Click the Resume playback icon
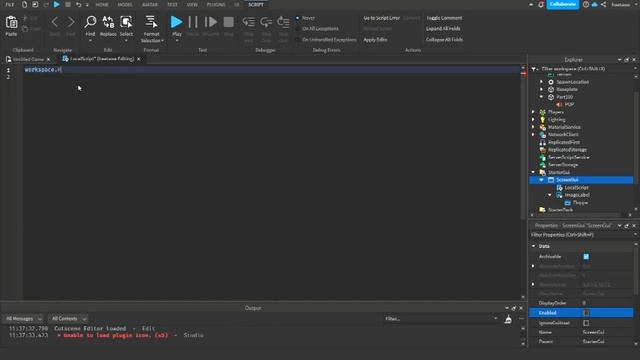The height and width of the screenshot is (360, 640). [211, 22]
